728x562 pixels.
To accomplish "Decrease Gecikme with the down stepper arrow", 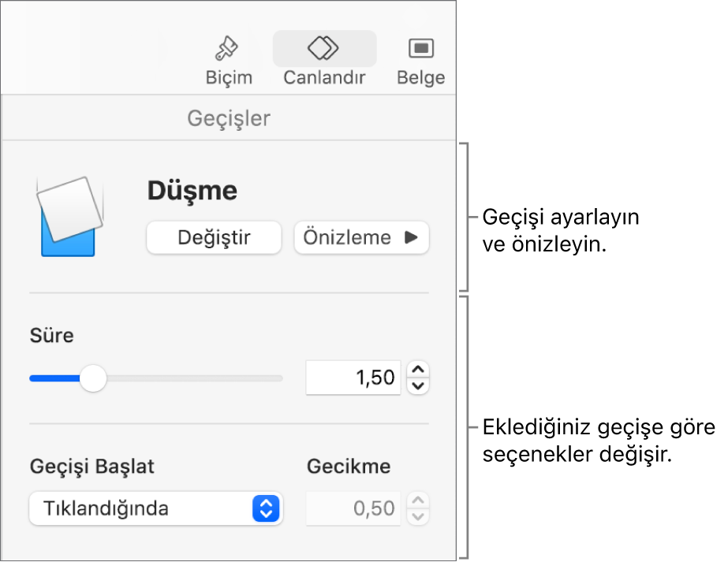I will (418, 516).
